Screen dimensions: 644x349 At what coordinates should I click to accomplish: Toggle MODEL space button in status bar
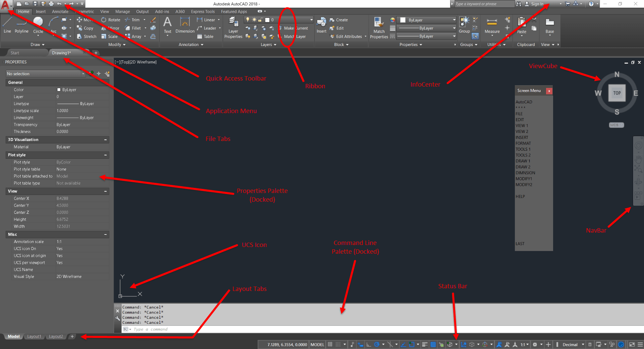(x=317, y=345)
